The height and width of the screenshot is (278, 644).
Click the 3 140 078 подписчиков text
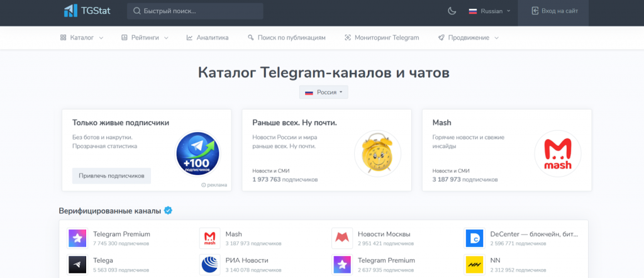pos(253,270)
